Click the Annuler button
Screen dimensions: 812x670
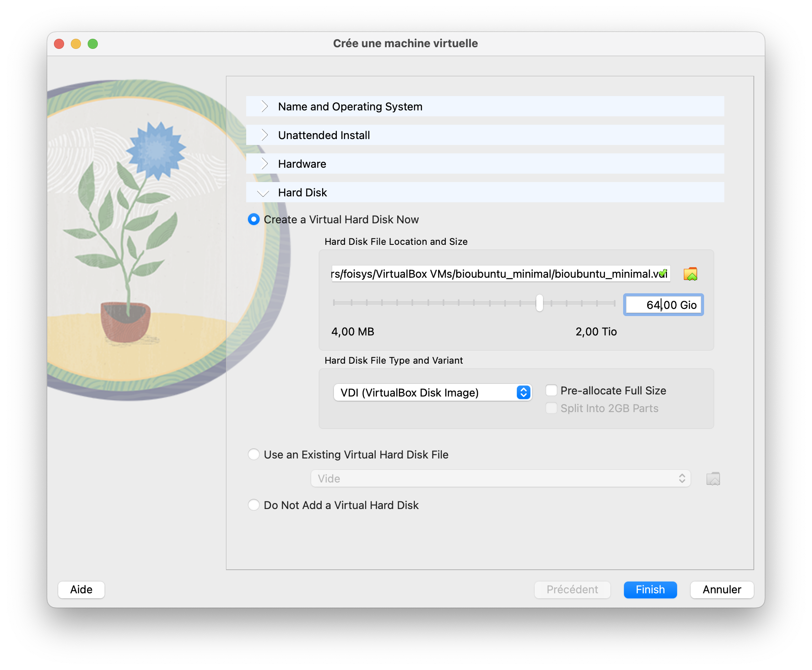pyautogui.click(x=721, y=590)
